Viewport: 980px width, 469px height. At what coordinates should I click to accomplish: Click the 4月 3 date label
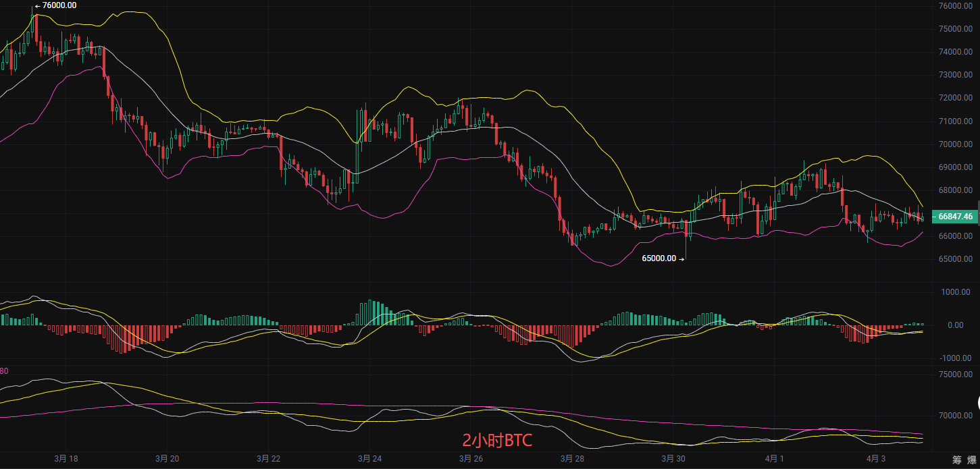pyautogui.click(x=876, y=459)
